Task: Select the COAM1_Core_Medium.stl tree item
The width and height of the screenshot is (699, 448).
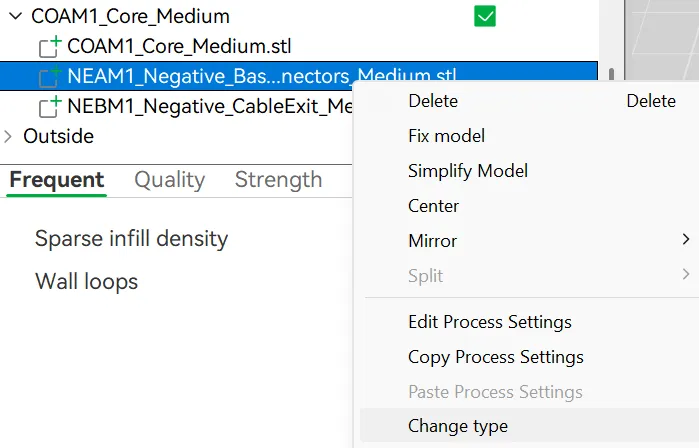Action: click(x=179, y=46)
